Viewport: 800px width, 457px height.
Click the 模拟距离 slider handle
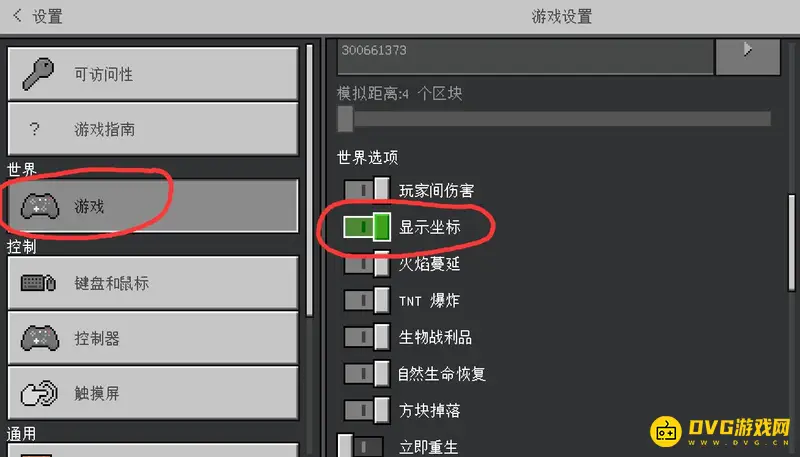point(345,118)
